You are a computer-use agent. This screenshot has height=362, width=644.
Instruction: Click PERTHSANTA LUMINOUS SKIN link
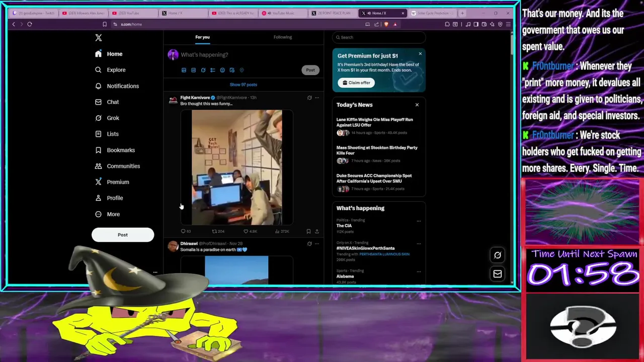pos(384,254)
